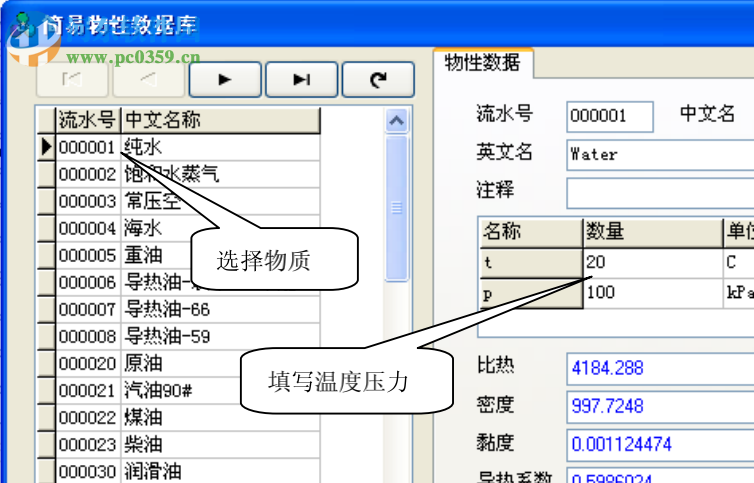Screen dimensions: 754x483
Task: Click the 流水号 column header
Action: [x=88, y=120]
